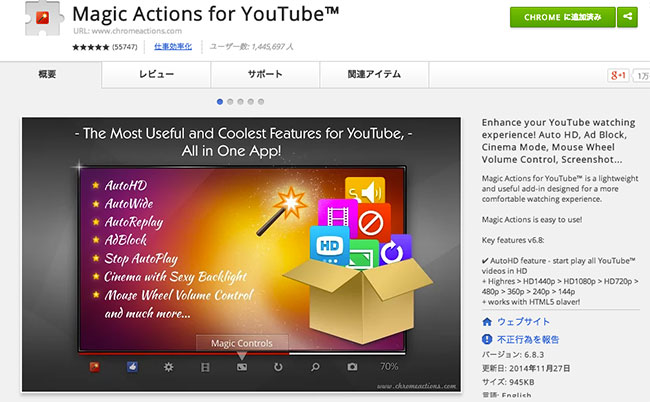650x402 pixels.
Task: Click the 'AutoHD' feature line in artwork
Action: tap(126, 185)
